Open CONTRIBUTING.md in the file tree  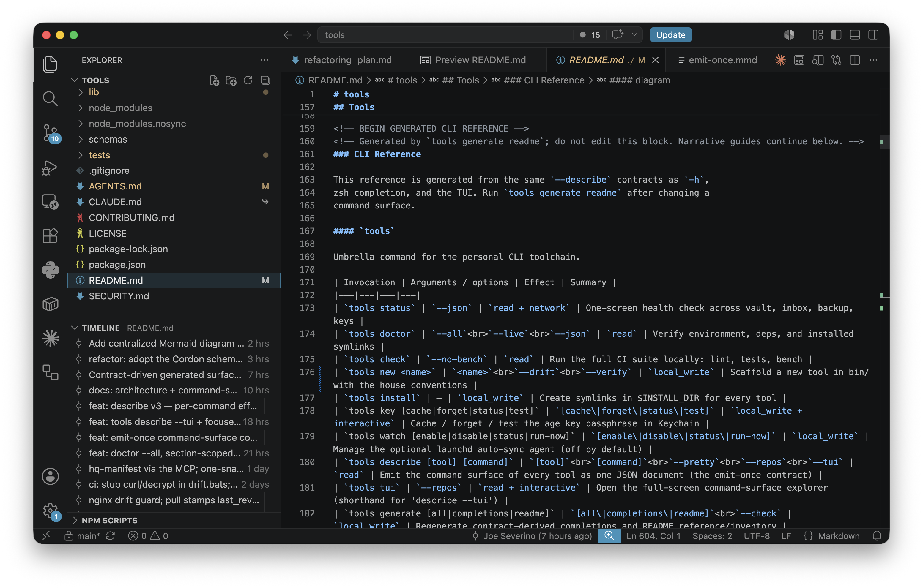pos(174,218)
